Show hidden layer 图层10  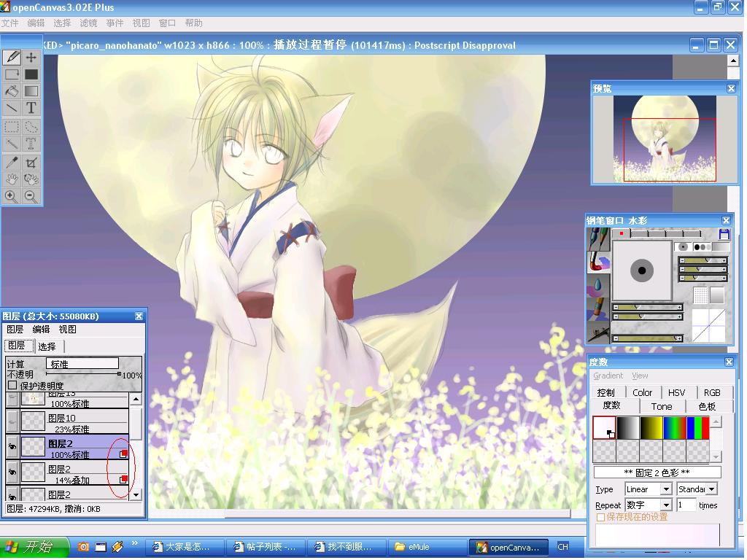click(x=12, y=421)
